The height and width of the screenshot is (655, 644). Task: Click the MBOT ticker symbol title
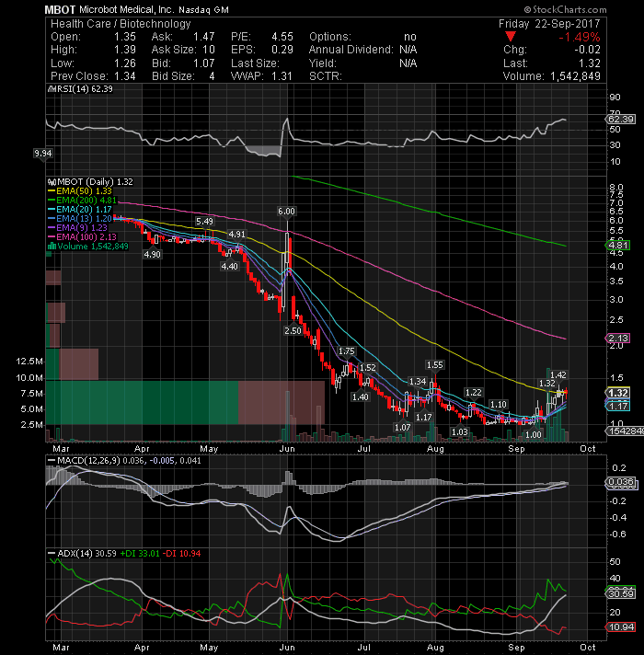tap(60, 9)
